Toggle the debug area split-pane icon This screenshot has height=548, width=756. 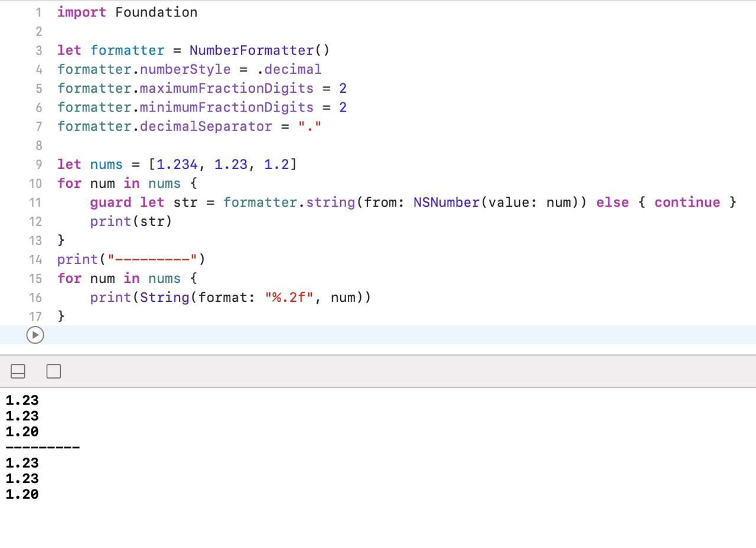pyautogui.click(x=18, y=371)
